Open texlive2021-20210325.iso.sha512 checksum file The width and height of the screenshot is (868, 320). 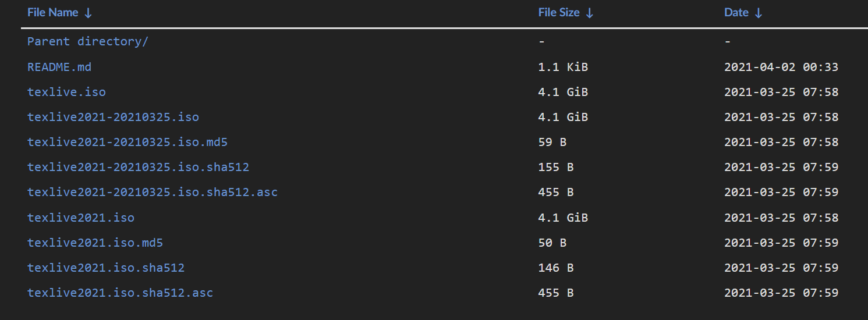tap(138, 167)
